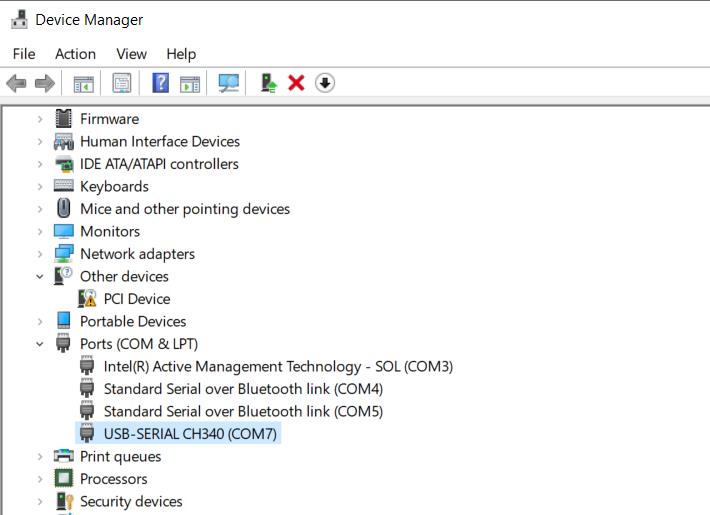
Task: Click the Forward arrow in the toolbar
Action: (x=44, y=83)
